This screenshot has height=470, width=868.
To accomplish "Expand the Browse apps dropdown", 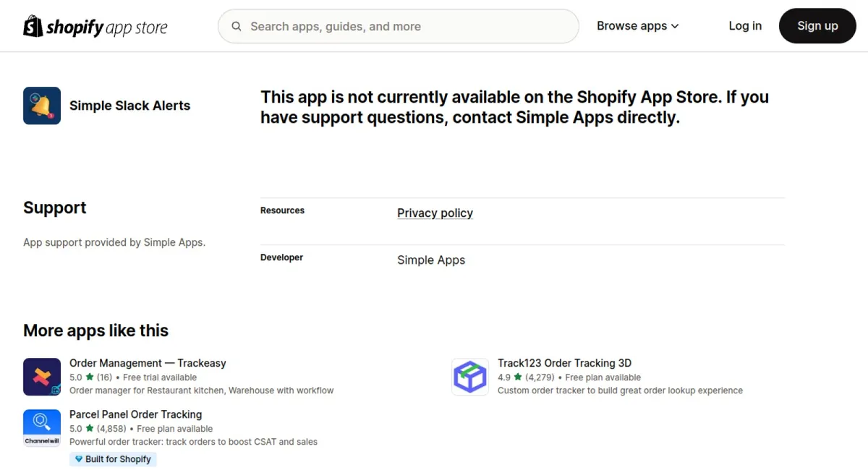I will coord(638,26).
